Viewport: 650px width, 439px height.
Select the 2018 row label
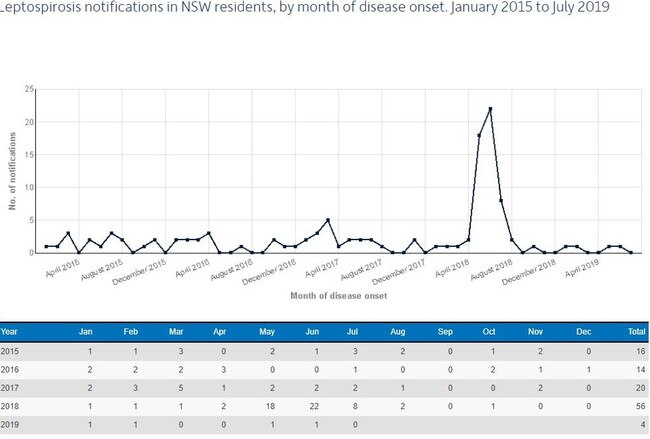coord(10,406)
